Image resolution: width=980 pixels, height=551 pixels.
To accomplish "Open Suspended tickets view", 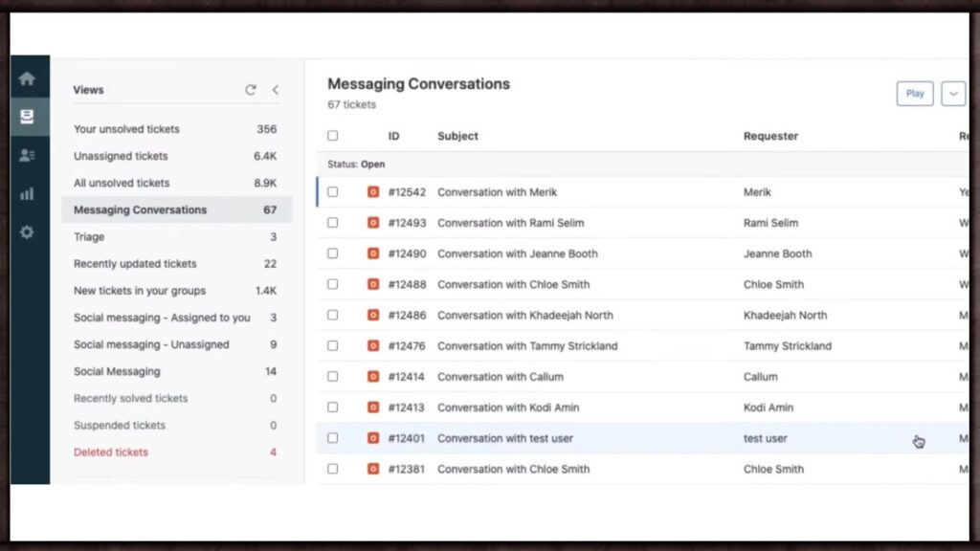I will pyautogui.click(x=176, y=425).
